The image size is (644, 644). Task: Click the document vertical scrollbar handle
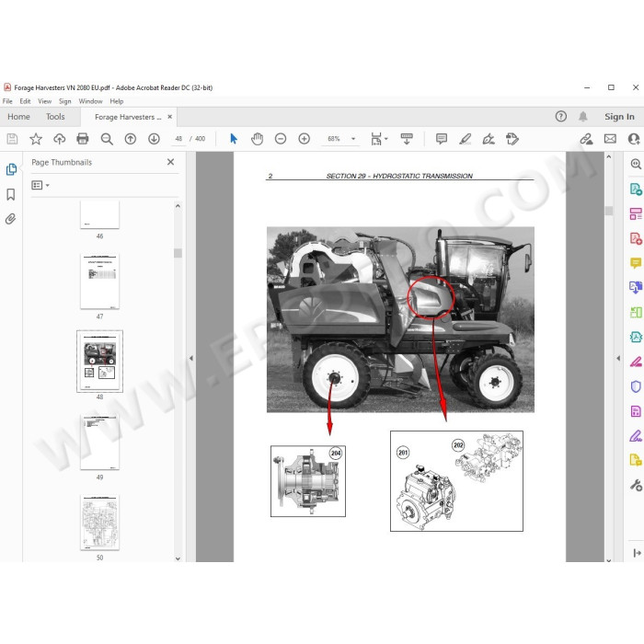tap(609, 211)
